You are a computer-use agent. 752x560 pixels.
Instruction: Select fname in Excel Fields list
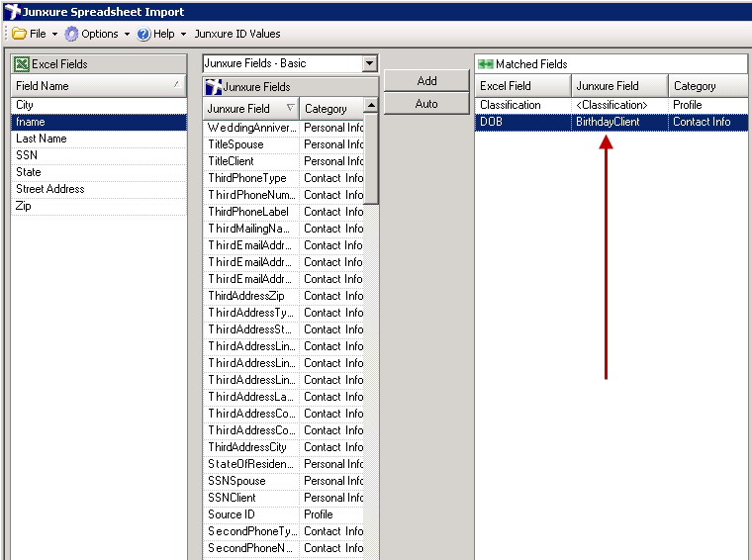tap(99, 122)
